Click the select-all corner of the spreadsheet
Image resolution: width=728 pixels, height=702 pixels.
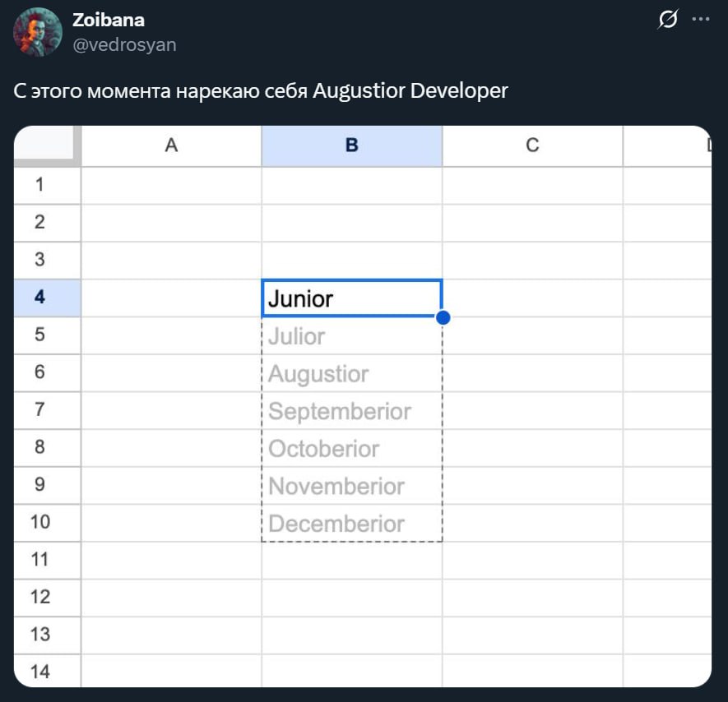pos(47,145)
